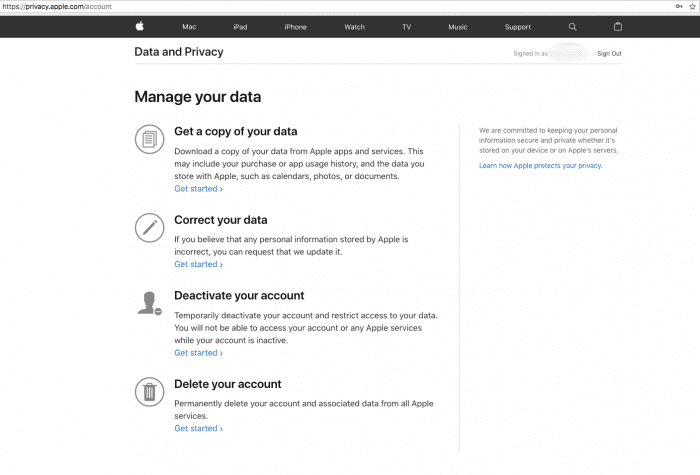Image resolution: width=700 pixels, height=475 pixels.
Task: Click the key password icon in address bar
Action: [x=679, y=6]
